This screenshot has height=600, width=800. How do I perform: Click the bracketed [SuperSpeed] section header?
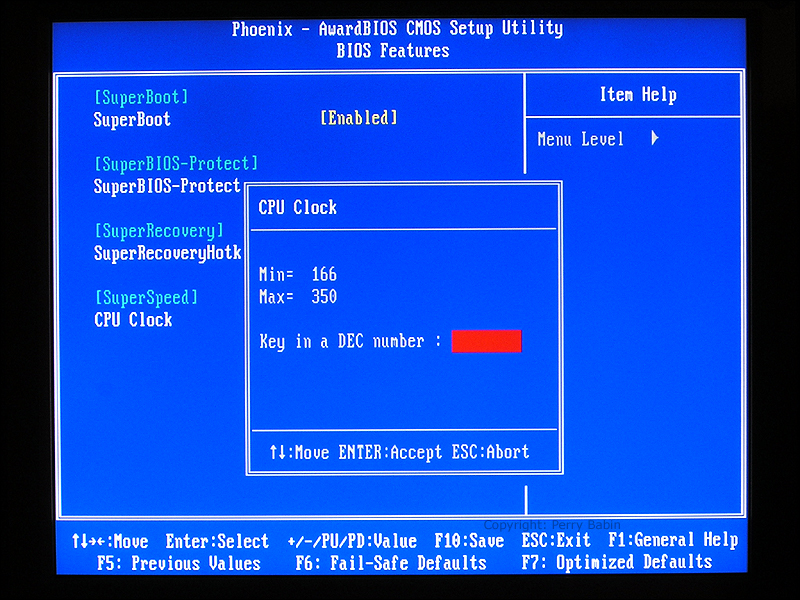click(146, 297)
